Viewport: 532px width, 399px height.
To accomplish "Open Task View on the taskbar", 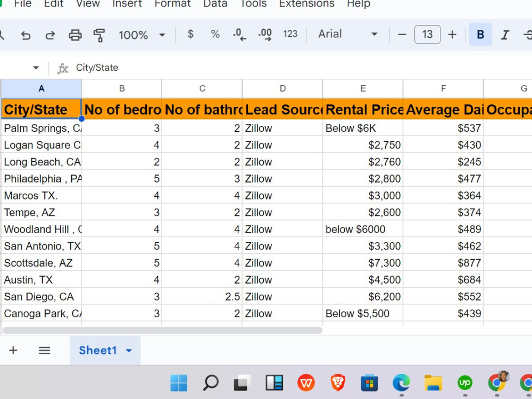I will click(x=242, y=383).
